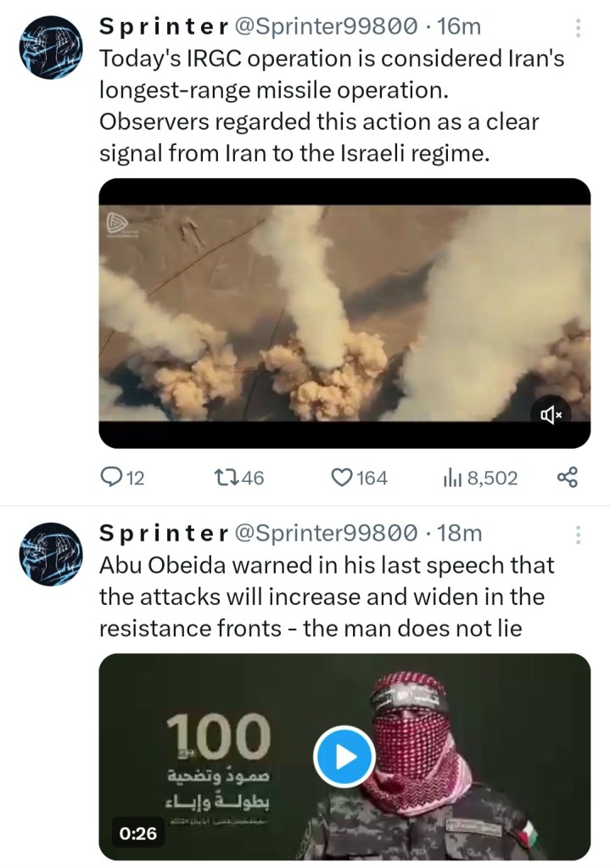Open the missile launch video thumbnail
Viewport: 610px width, 868px height.
(344, 313)
